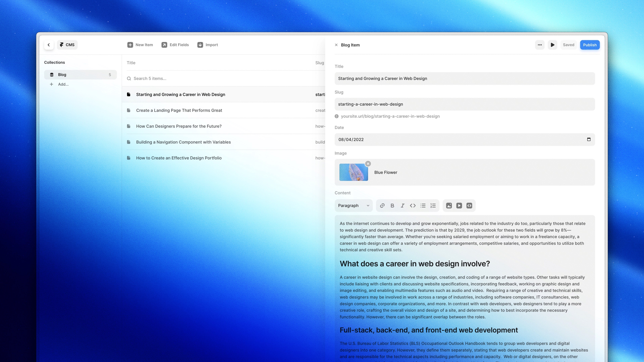Click the Publish button

[590, 45]
